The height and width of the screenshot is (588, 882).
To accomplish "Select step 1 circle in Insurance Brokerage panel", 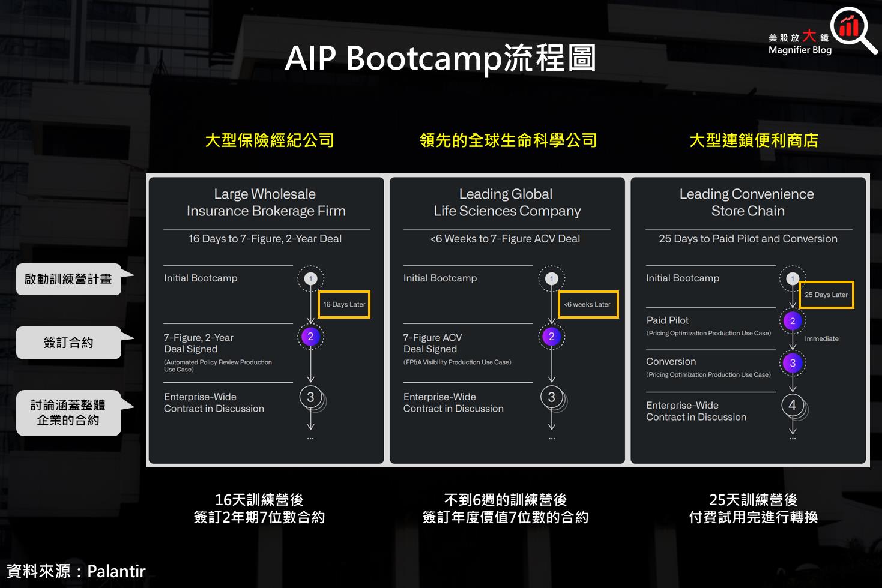I will coord(310,278).
